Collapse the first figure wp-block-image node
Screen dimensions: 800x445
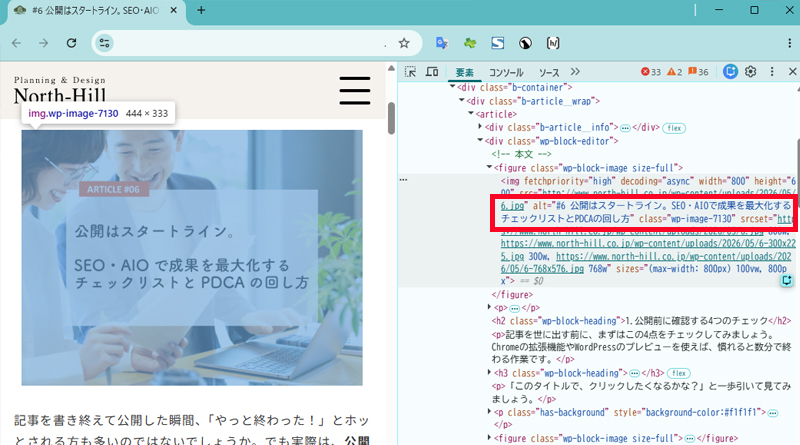[x=489, y=167]
